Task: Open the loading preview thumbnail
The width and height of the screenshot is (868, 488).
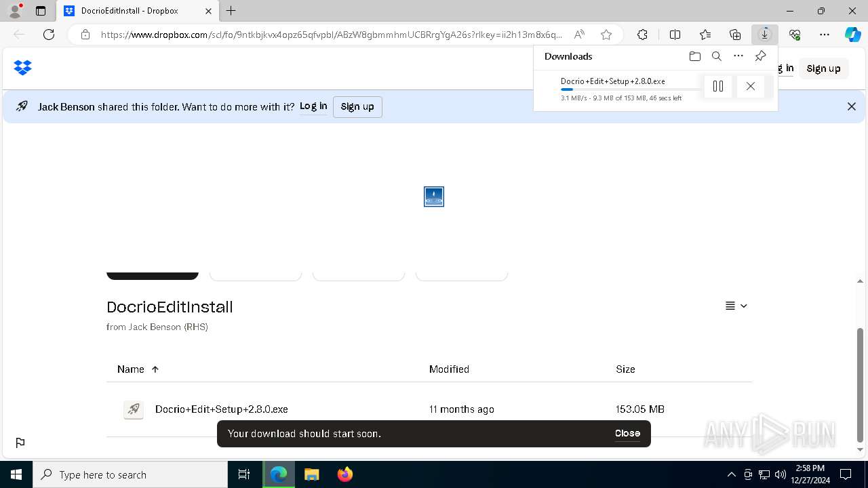Action: [434, 197]
